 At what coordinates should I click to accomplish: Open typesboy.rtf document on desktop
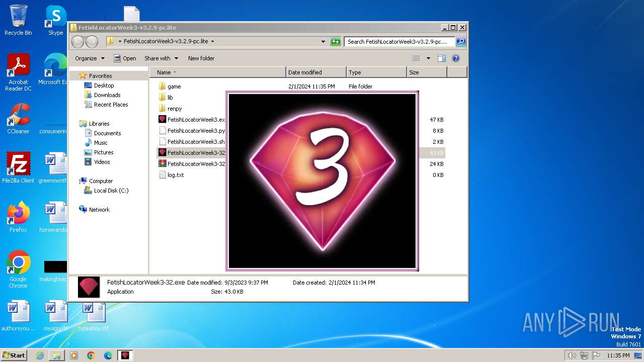pyautogui.click(x=93, y=316)
